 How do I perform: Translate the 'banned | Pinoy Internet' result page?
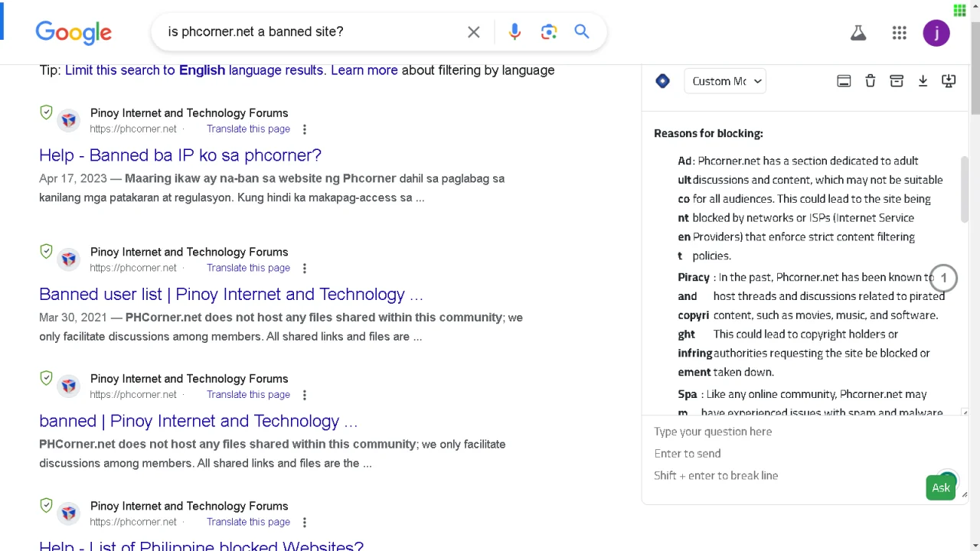pos(248,394)
